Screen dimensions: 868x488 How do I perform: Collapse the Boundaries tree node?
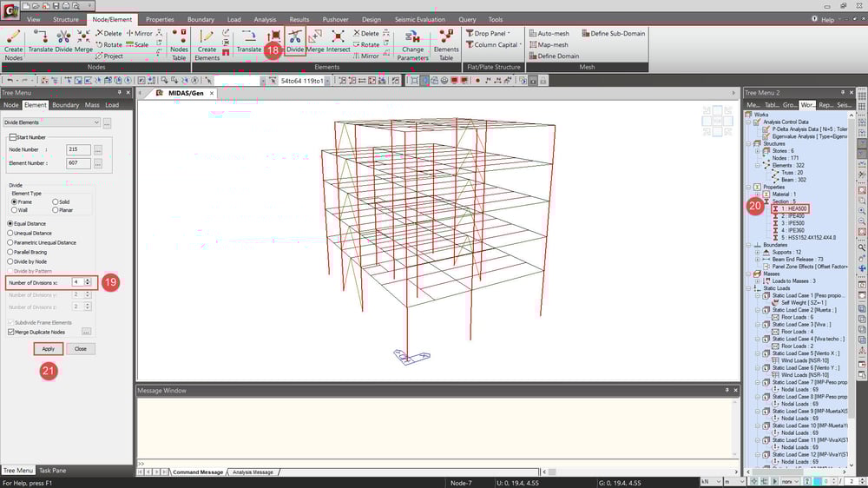[x=748, y=245]
